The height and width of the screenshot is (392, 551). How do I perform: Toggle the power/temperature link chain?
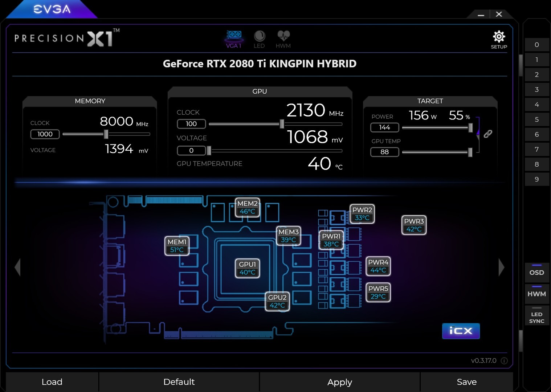coord(489,134)
